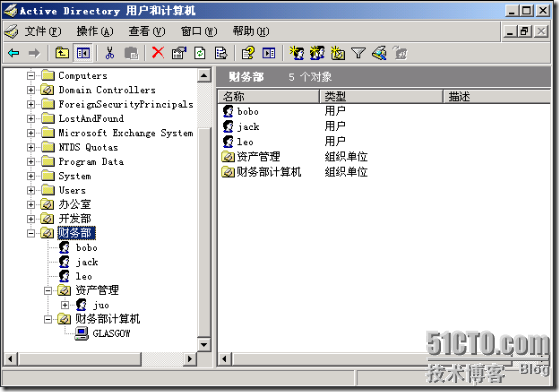The width and height of the screenshot is (559, 392).
Task: Sort by the 类型 column header
Action: pyautogui.click(x=381, y=96)
